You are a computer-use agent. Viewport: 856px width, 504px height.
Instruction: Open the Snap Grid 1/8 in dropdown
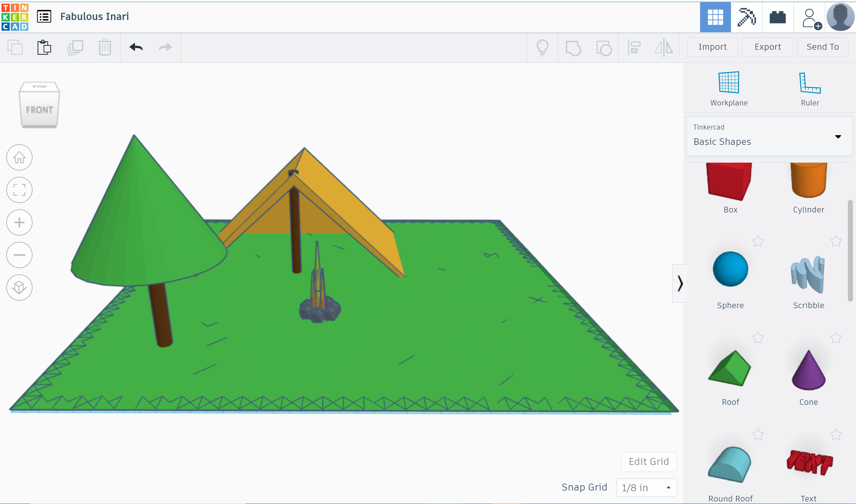646,488
